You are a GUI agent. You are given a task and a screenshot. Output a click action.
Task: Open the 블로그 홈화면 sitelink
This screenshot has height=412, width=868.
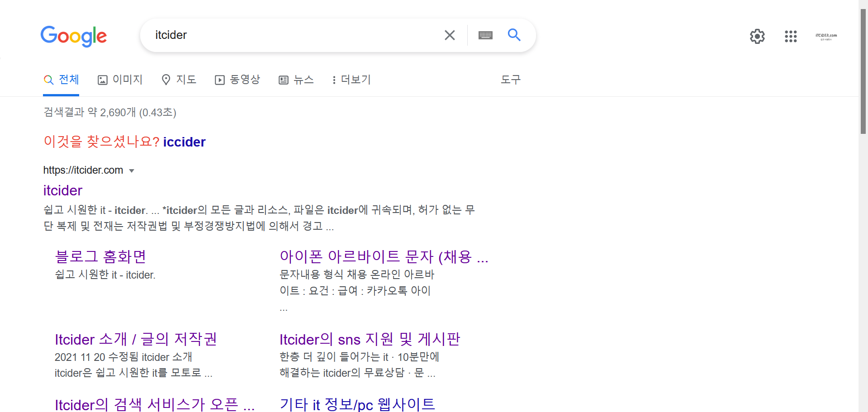tap(100, 256)
